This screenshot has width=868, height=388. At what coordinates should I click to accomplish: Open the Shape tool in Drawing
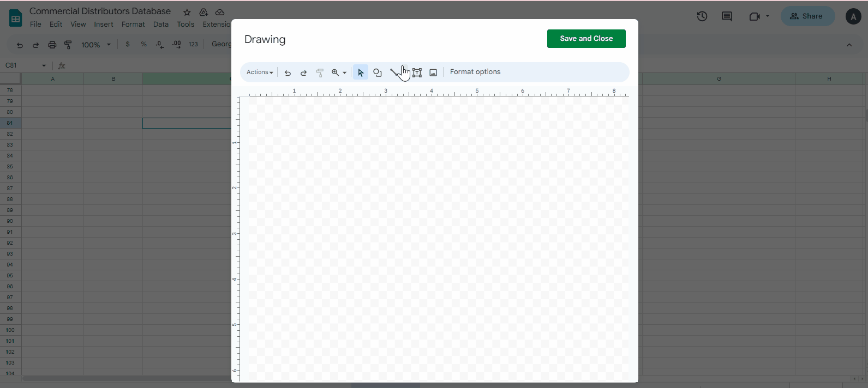378,72
